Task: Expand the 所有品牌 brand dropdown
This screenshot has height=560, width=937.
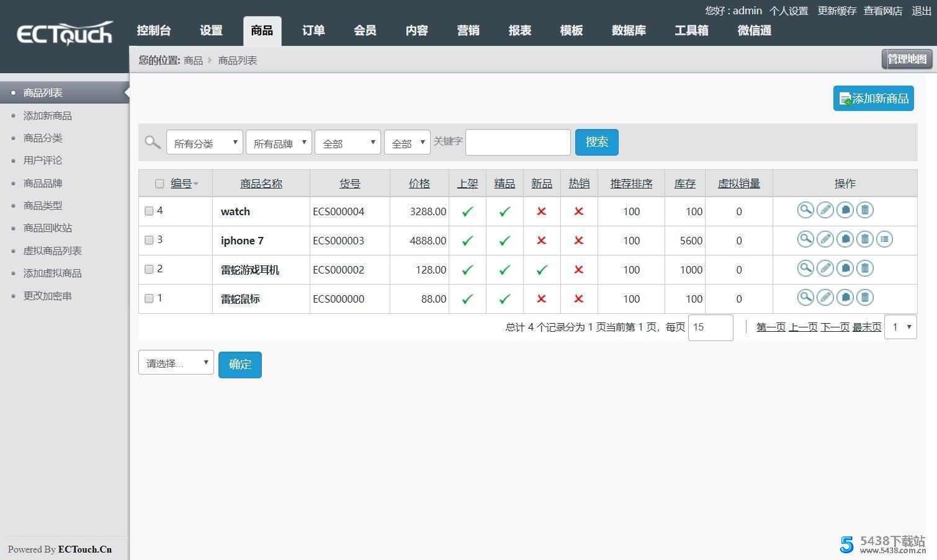Action: pyautogui.click(x=279, y=143)
